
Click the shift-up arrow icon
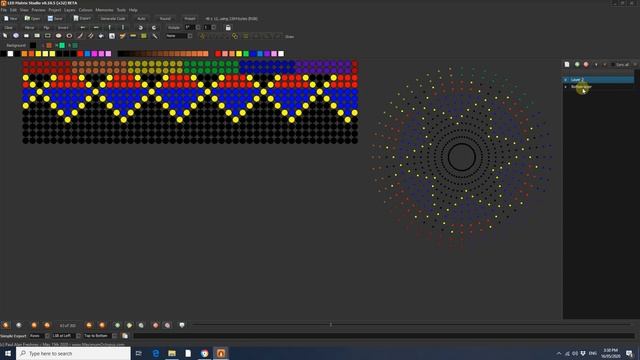[109, 27]
